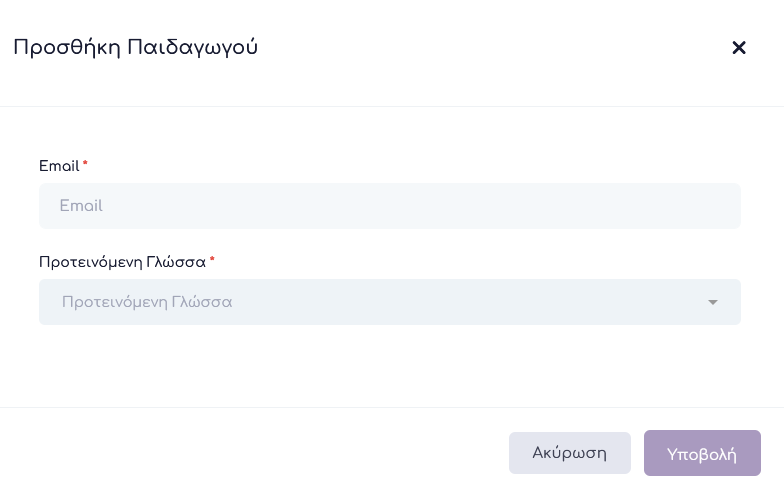Submit the add educator form

coord(702,454)
